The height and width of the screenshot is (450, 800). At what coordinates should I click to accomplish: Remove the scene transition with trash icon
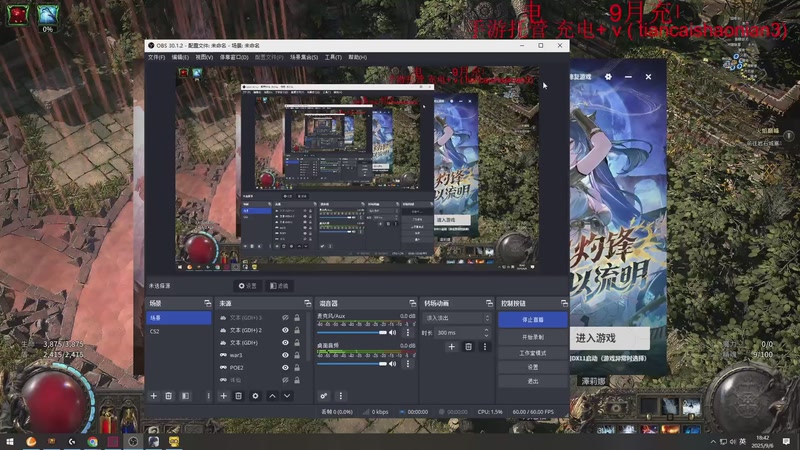(x=468, y=347)
